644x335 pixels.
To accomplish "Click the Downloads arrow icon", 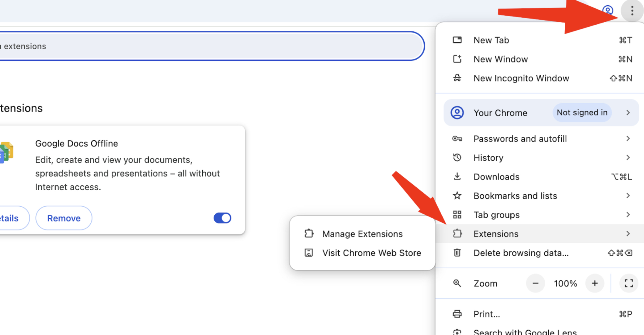I will [457, 177].
